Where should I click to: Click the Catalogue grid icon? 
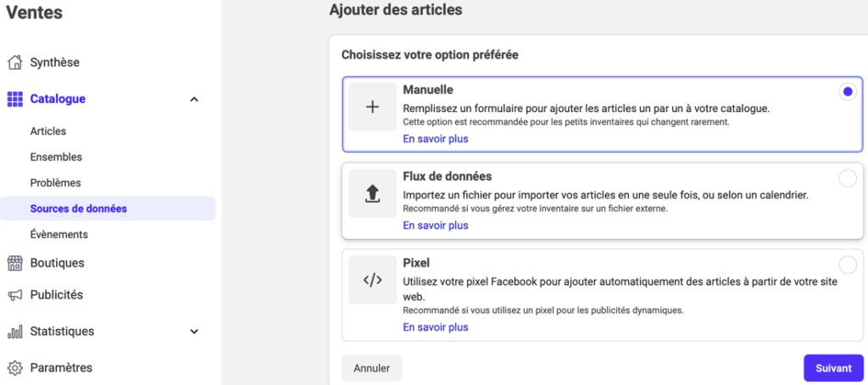[x=15, y=99]
